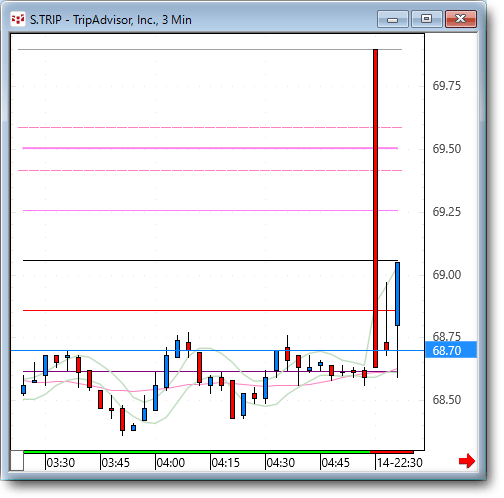This screenshot has width=504, height=498.
Task: Click the red scroll-right arrow icon
Action: [x=467, y=461]
